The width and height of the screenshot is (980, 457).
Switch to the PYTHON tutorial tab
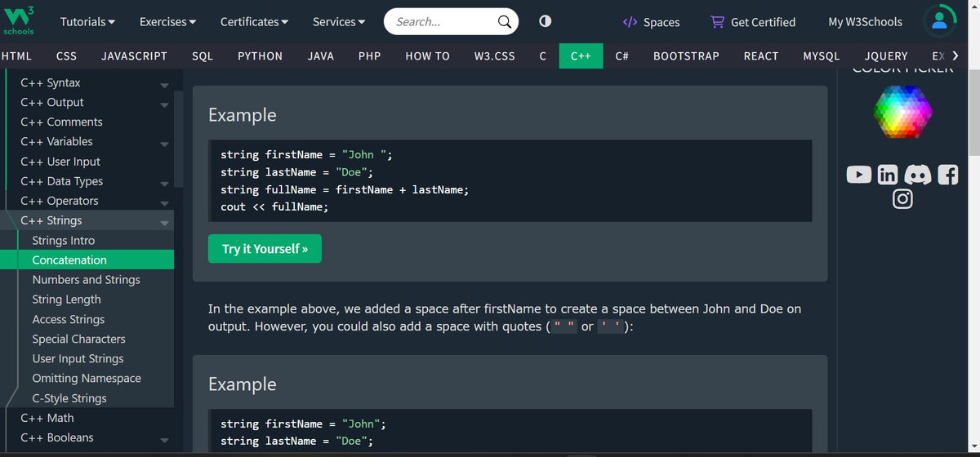point(260,55)
